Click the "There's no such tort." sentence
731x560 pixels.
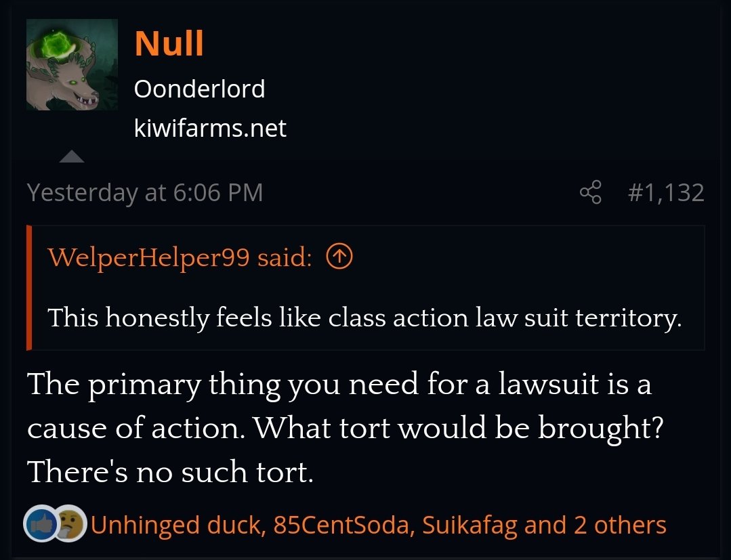pos(171,471)
